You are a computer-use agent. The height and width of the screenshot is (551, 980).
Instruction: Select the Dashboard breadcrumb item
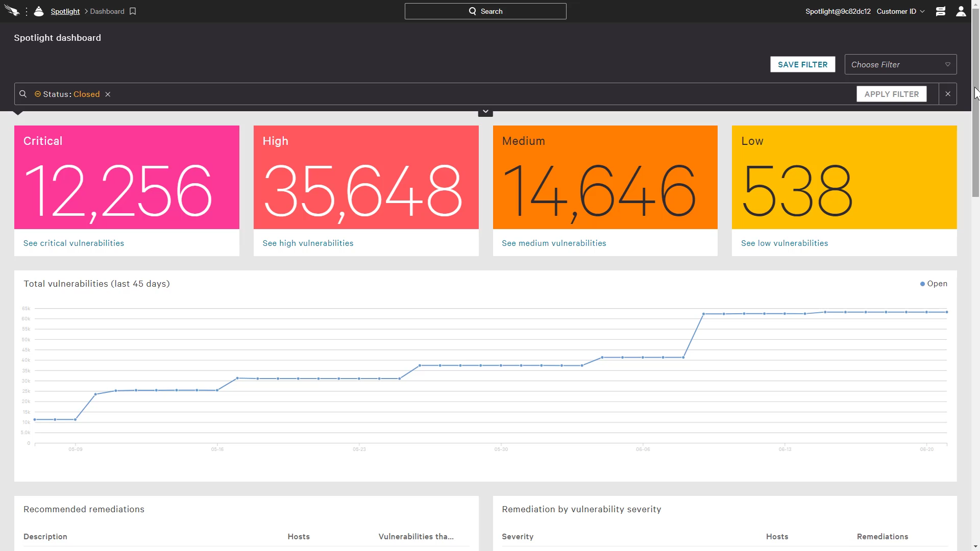[107, 11]
